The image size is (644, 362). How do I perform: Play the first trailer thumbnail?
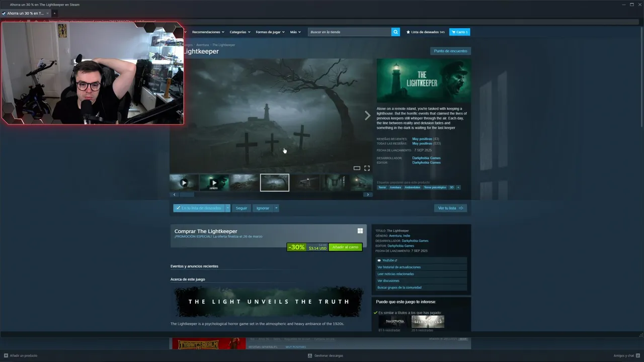click(184, 183)
